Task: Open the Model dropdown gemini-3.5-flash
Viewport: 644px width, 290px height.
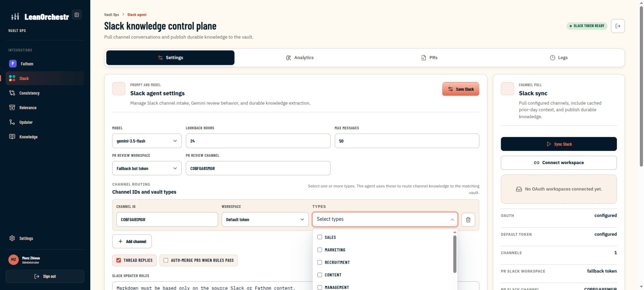Action: pyautogui.click(x=147, y=141)
